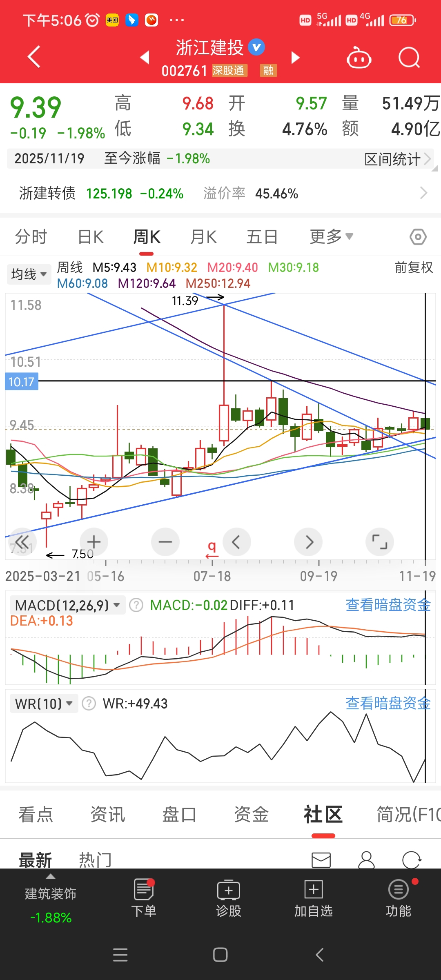
Task: Expand chart to fullscreen icon
Action: (380, 542)
